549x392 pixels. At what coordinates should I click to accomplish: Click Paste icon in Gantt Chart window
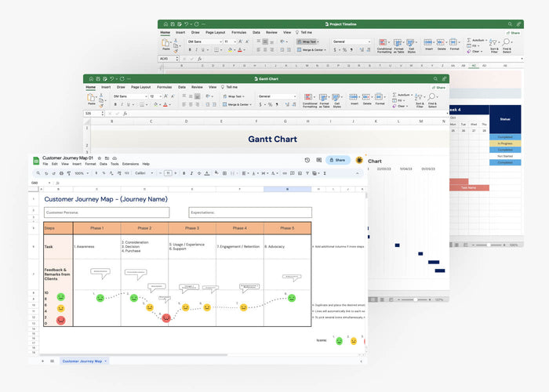(92, 97)
